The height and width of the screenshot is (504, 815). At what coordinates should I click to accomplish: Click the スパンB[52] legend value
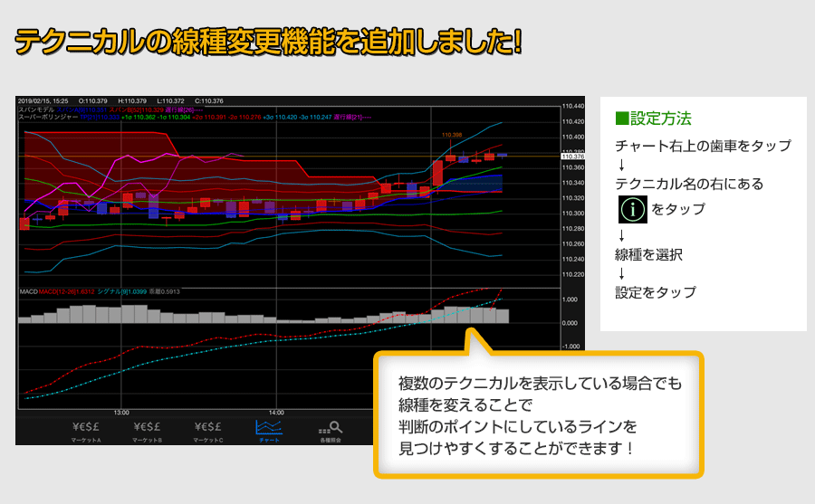pyautogui.click(x=136, y=110)
